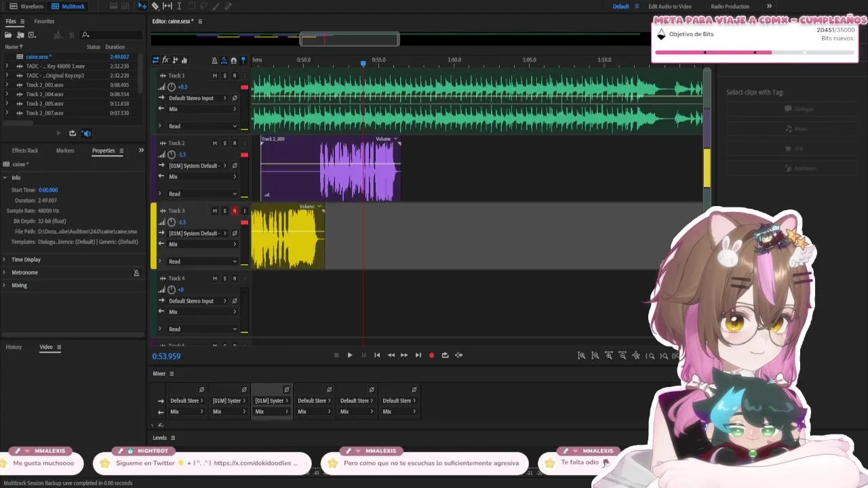Click the Fast Forward transport button
This screenshot has height=488, width=868.
[404, 355]
